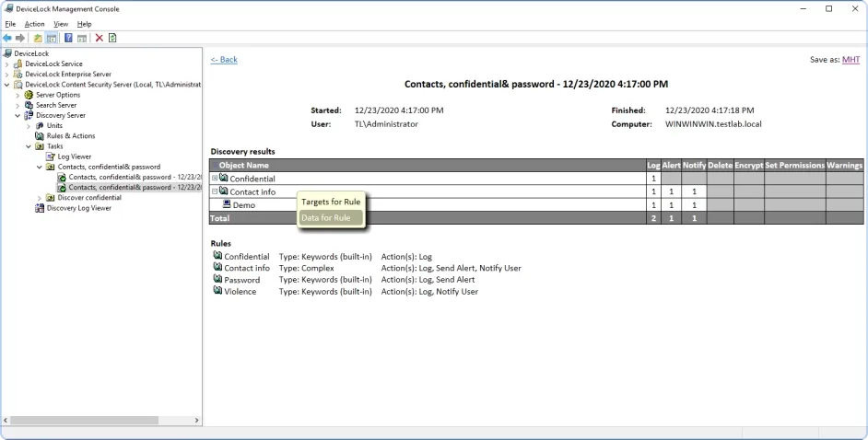Follow the '<- Back' link
This screenshot has width=868, height=440.
[224, 59]
